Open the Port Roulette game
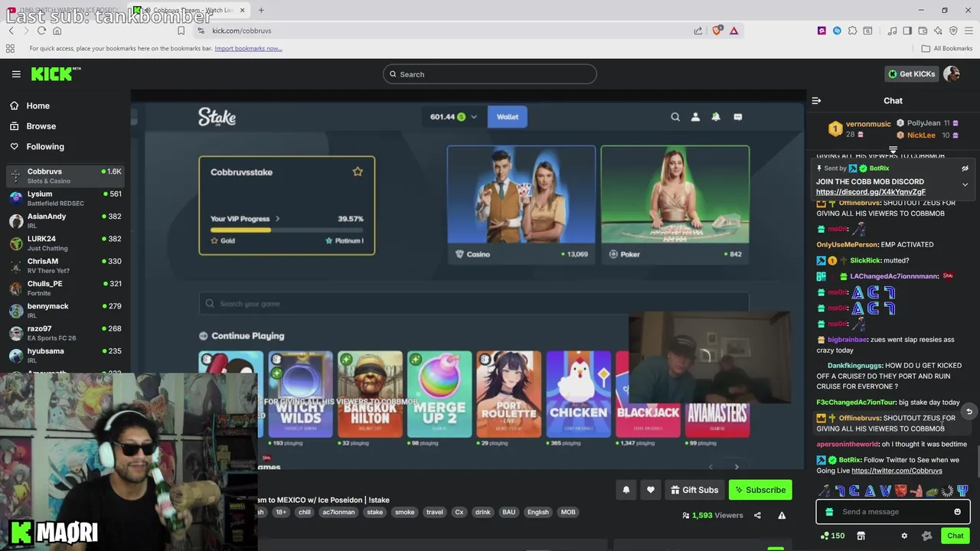 coord(509,394)
